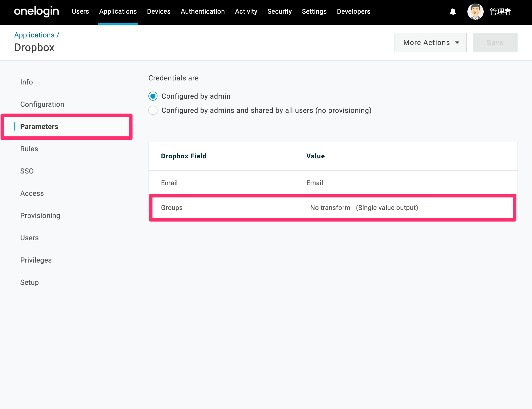Image resolution: width=532 pixels, height=409 pixels.
Task: Switch to the SSO tab
Action: 27,171
